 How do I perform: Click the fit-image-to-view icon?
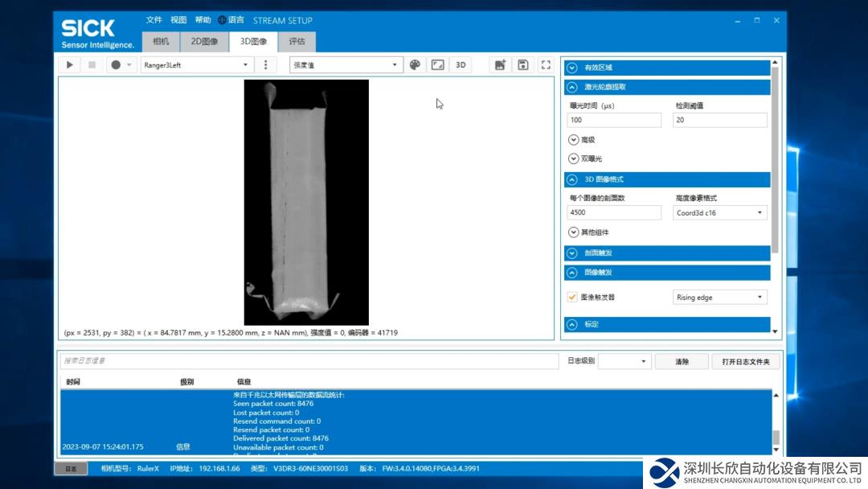tap(438, 65)
